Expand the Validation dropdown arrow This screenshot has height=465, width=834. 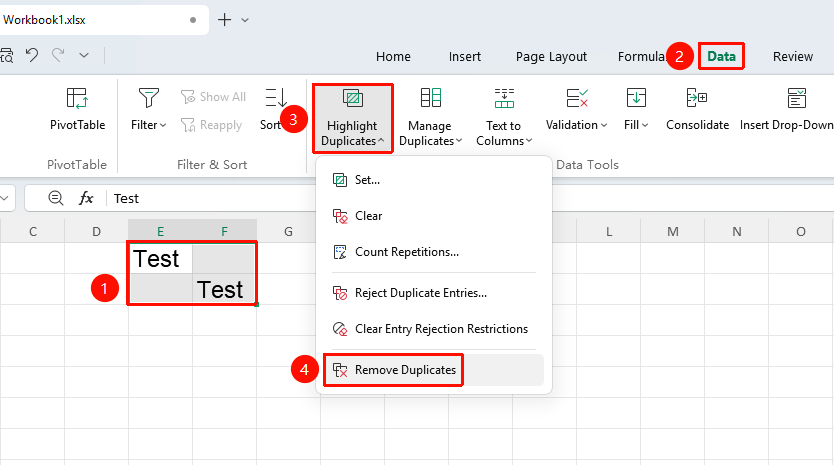604,125
